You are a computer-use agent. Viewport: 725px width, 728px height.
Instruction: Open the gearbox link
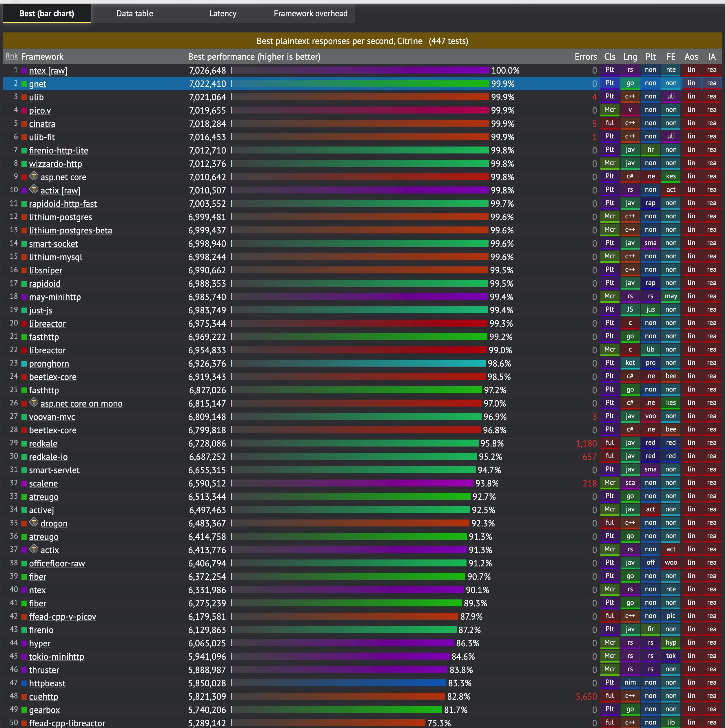coord(45,710)
